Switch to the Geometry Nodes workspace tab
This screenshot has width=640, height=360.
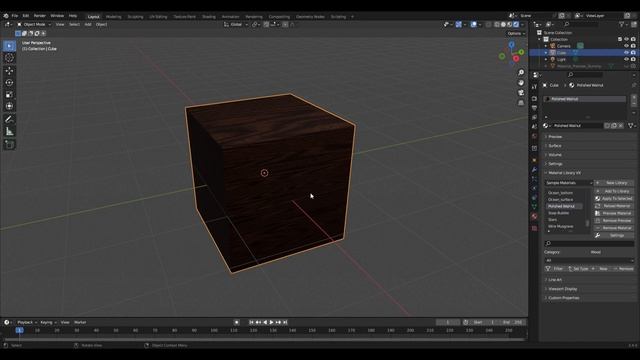(x=310, y=17)
